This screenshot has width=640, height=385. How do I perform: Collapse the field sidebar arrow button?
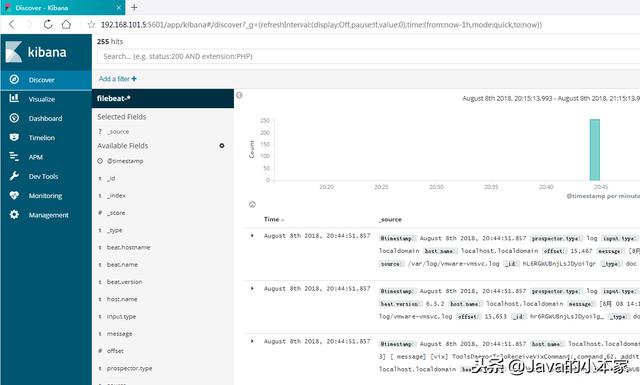coord(240,95)
